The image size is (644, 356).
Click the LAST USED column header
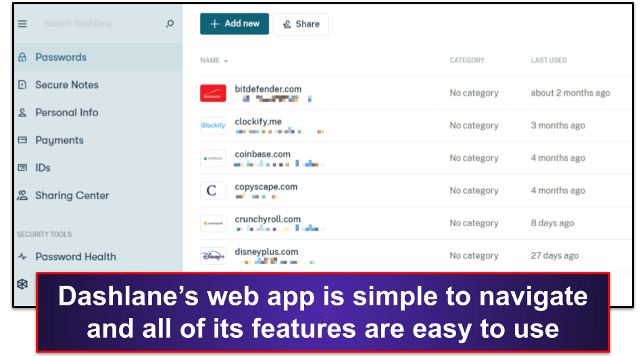point(549,60)
